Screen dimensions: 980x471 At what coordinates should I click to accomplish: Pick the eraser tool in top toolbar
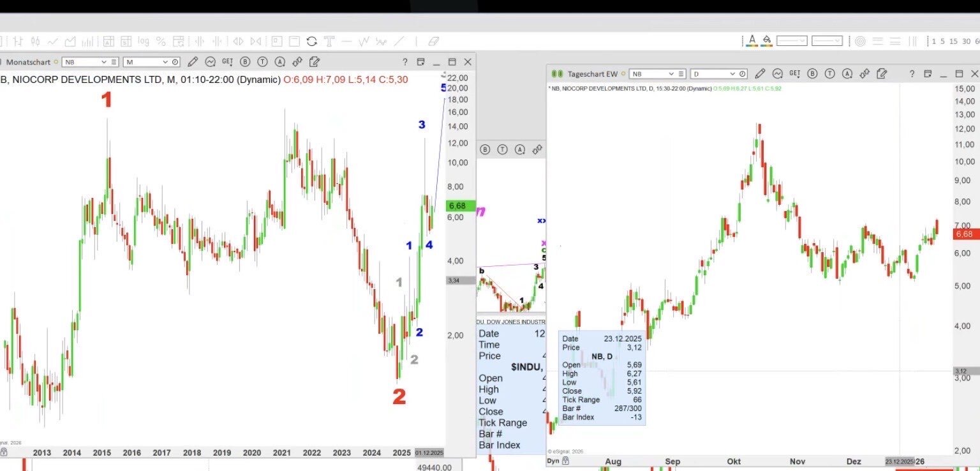[434, 41]
